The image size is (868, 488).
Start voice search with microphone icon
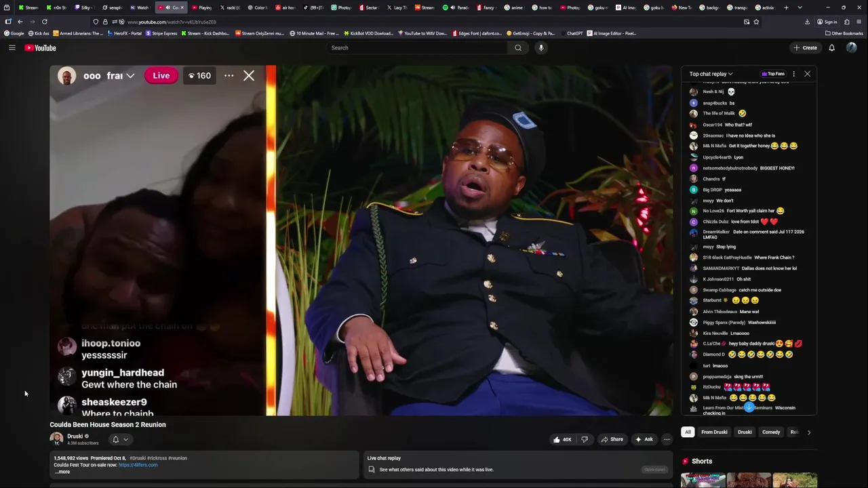click(541, 47)
